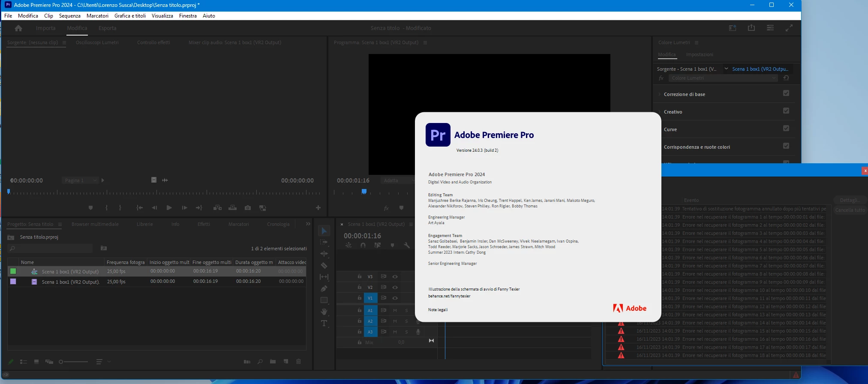This screenshot has width=868, height=384.
Task: Solo audio track A2
Action: pyautogui.click(x=406, y=321)
